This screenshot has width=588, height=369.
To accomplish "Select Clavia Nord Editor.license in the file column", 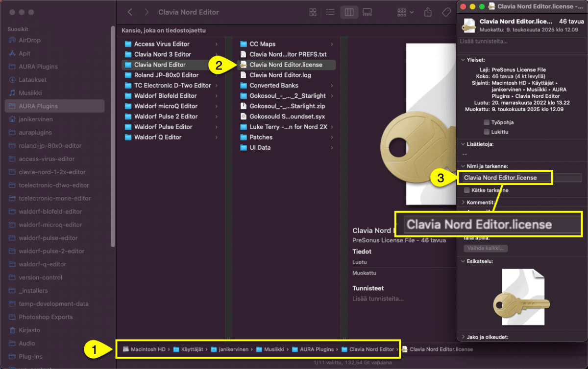I will tap(286, 65).
